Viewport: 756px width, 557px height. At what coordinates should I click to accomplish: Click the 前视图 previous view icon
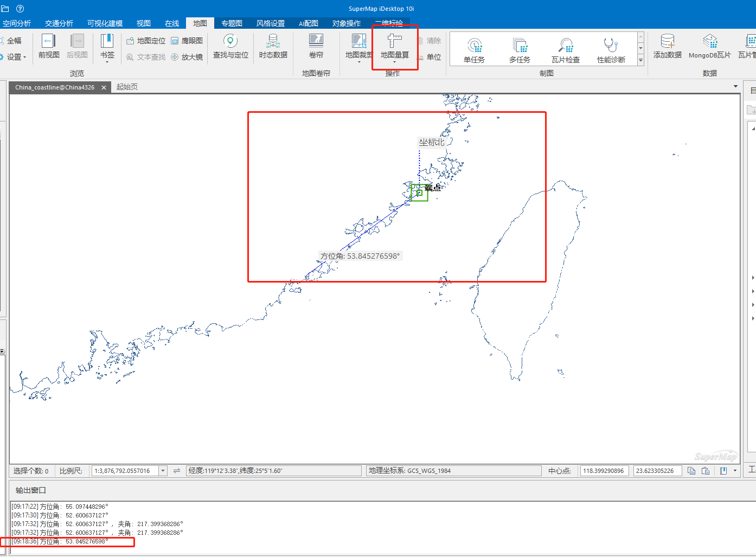pyautogui.click(x=49, y=46)
